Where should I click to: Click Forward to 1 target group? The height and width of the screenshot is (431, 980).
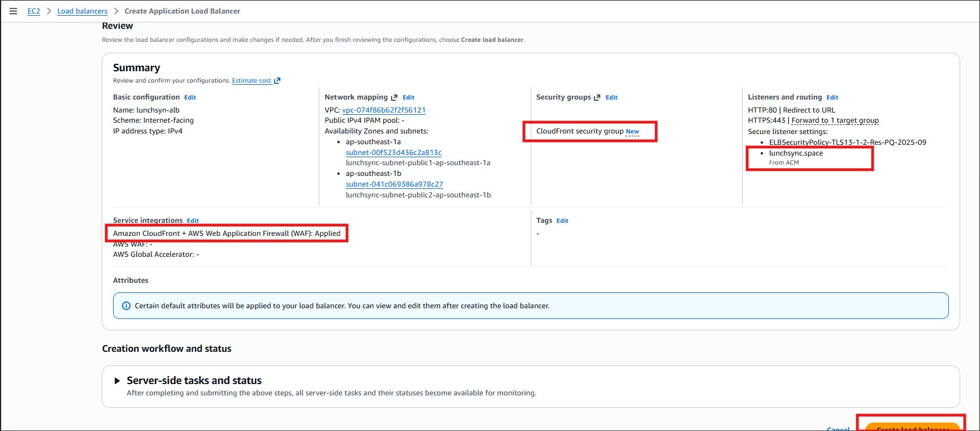click(835, 120)
